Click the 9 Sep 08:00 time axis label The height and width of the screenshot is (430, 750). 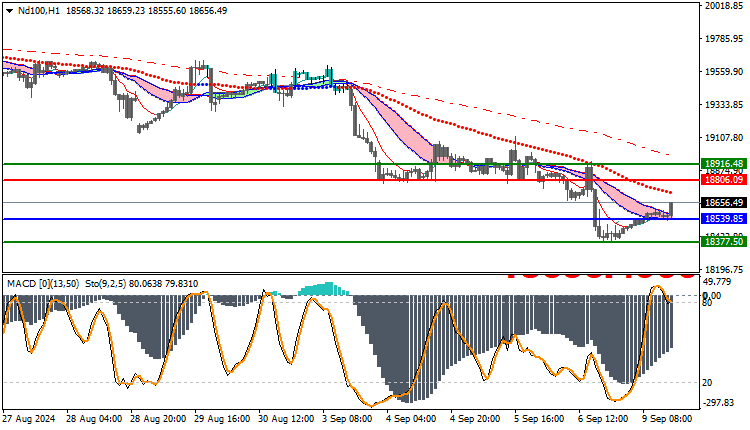(667, 419)
